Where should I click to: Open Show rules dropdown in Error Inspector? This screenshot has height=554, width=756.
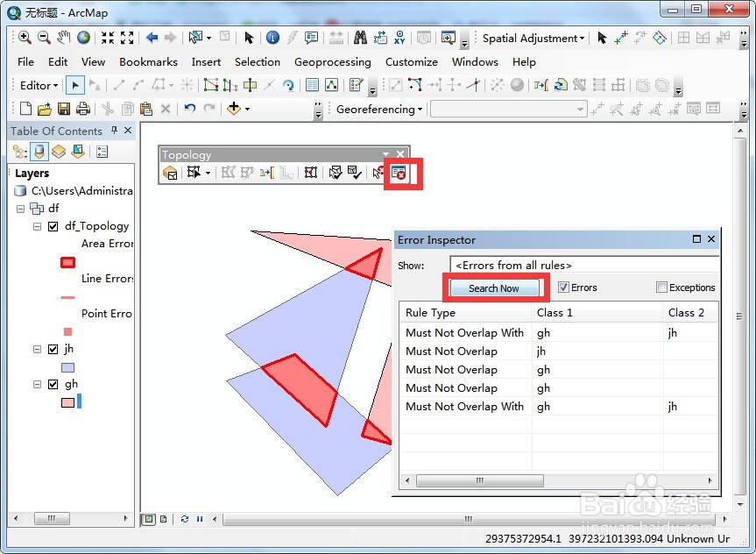click(x=585, y=266)
